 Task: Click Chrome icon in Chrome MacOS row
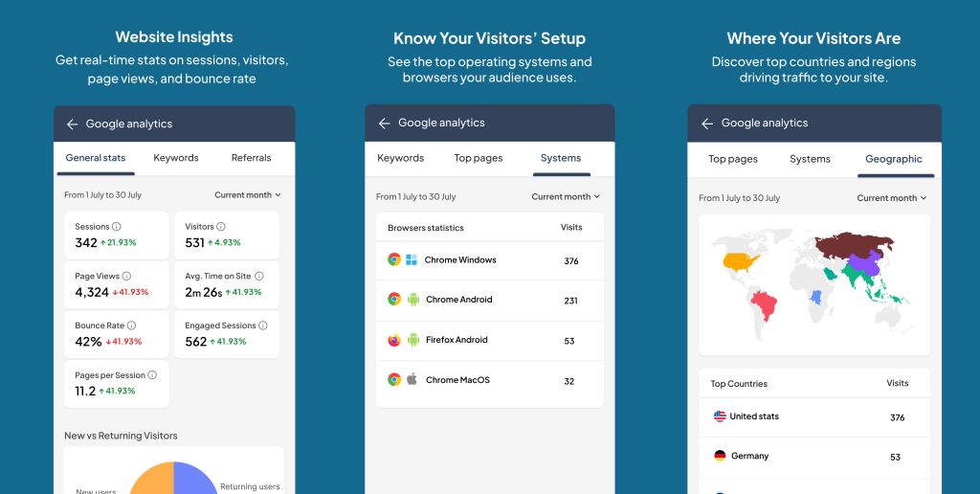tap(393, 379)
